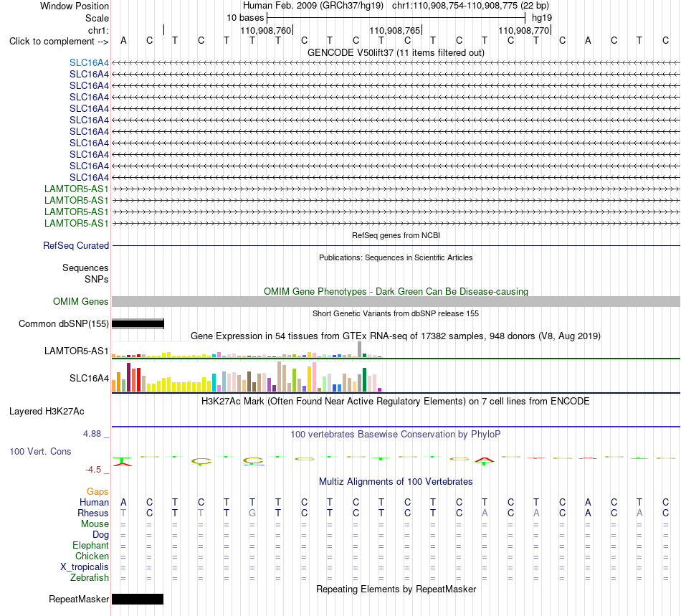Click the SLC16A4 label beside the GTEx chart
This screenshot has width=681, height=616.
89,379
